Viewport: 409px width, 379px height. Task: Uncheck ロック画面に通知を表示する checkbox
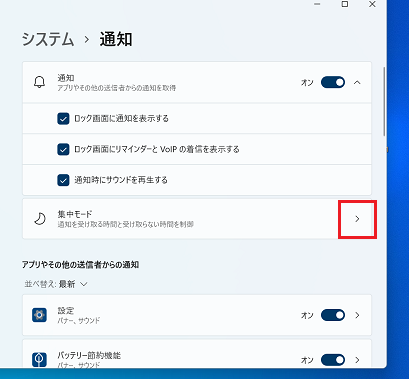point(63,119)
